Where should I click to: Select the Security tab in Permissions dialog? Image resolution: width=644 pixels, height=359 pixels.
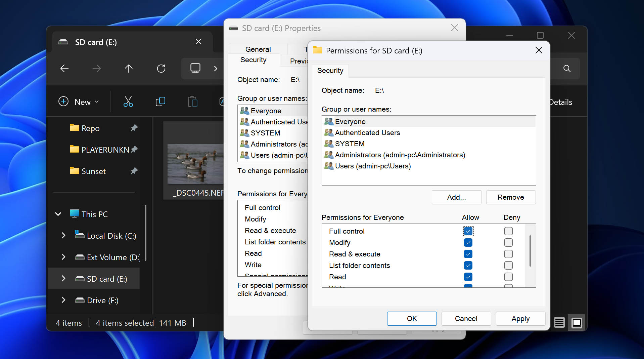tap(330, 71)
